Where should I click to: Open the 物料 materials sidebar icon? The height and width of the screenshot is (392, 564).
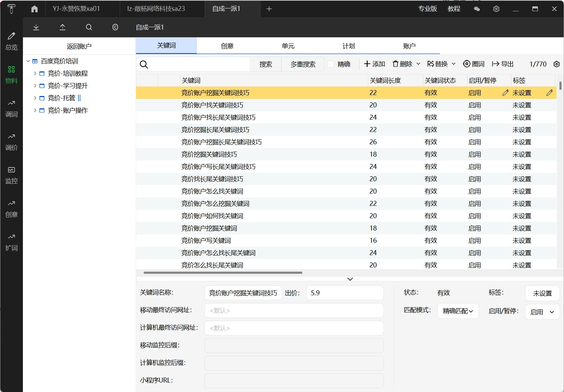coord(11,75)
